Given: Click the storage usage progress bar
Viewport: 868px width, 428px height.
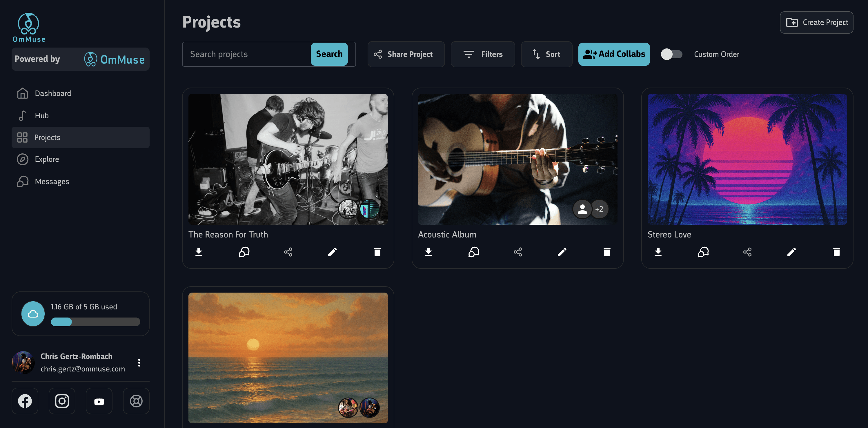Looking at the screenshot, I should click(x=95, y=322).
